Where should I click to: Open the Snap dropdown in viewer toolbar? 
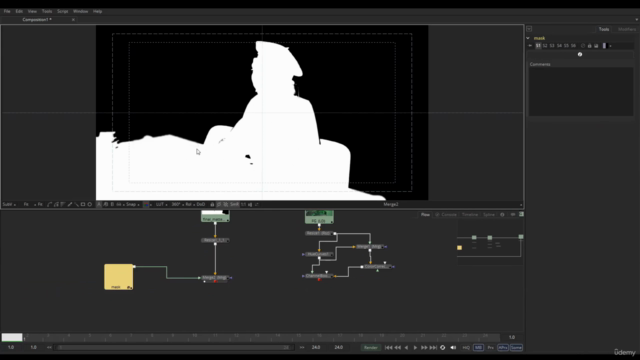point(132,204)
